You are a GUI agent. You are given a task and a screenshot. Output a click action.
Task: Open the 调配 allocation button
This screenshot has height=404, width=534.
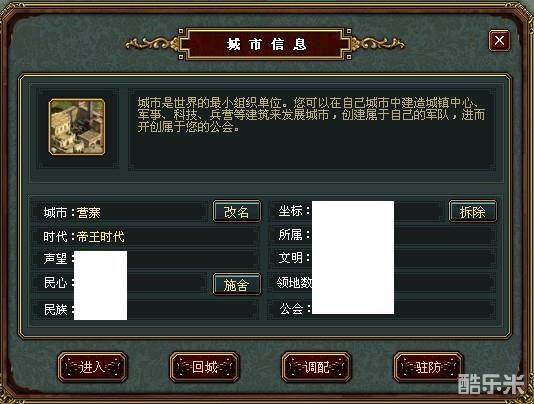[x=316, y=367]
